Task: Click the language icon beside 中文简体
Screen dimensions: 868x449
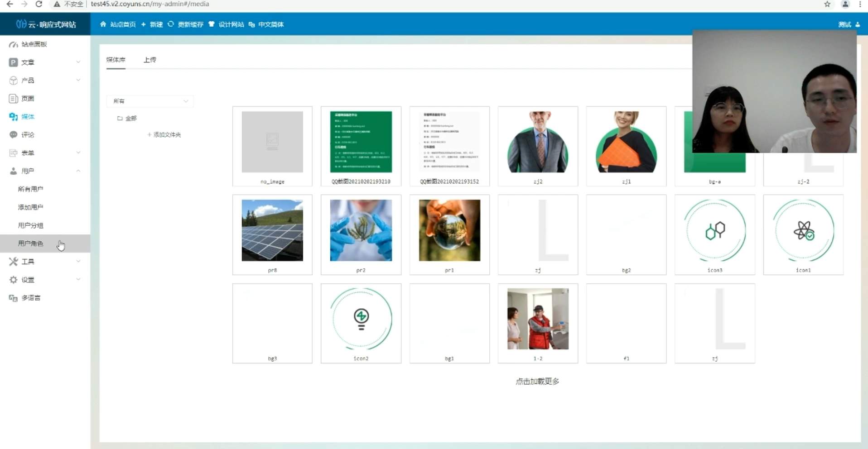Action: 251,24
